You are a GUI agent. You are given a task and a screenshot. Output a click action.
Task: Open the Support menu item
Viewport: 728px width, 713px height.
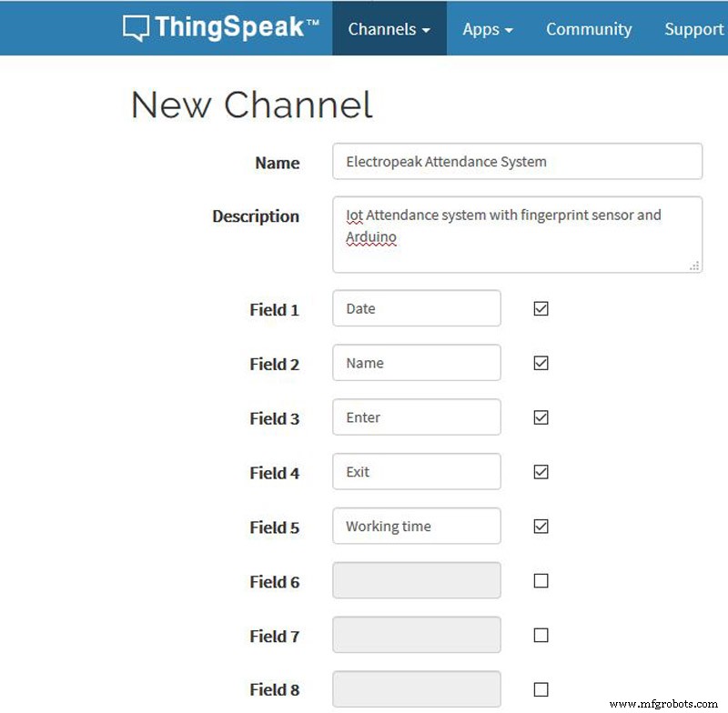(x=693, y=29)
